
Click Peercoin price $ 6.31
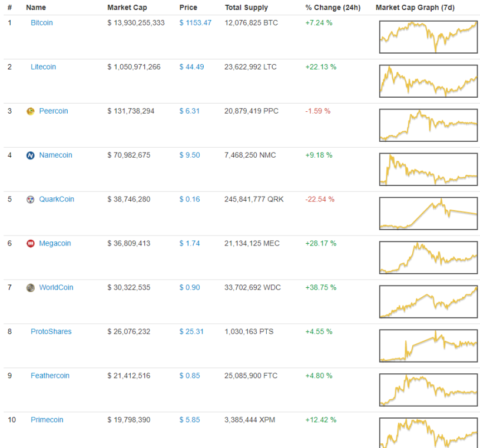pos(190,111)
